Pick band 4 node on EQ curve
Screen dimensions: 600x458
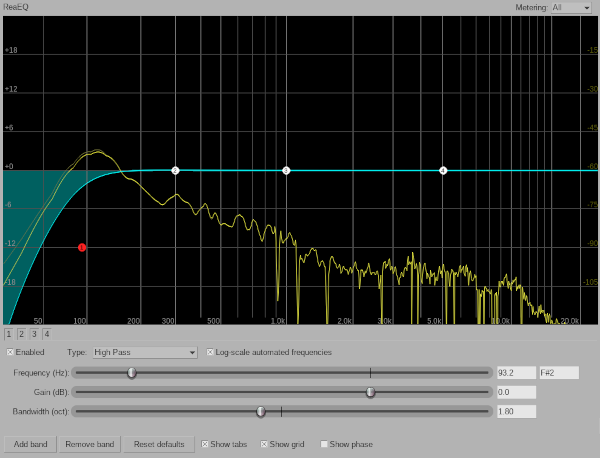(x=443, y=171)
